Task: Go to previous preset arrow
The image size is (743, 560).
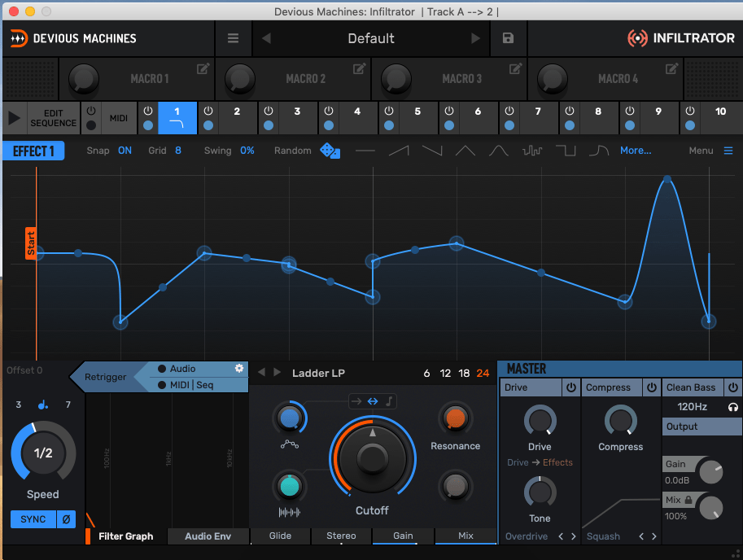Action: [x=267, y=38]
